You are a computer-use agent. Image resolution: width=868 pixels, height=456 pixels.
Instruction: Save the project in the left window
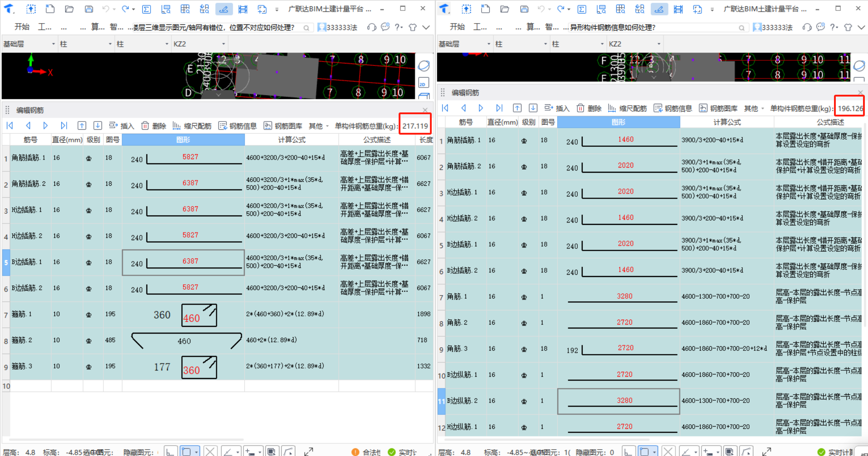[89, 9]
